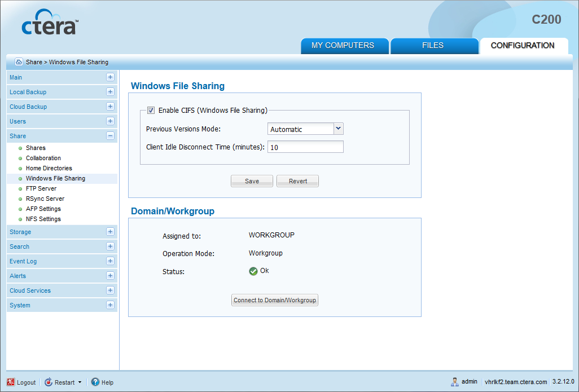This screenshot has height=392, width=579.
Task: Expand the Storage section
Action: [110, 232]
